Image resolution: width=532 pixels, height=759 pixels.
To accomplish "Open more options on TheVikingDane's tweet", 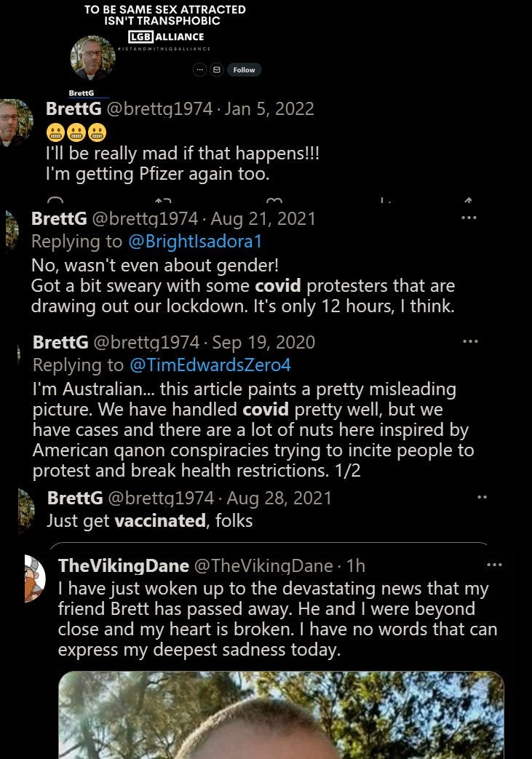I will (494, 565).
